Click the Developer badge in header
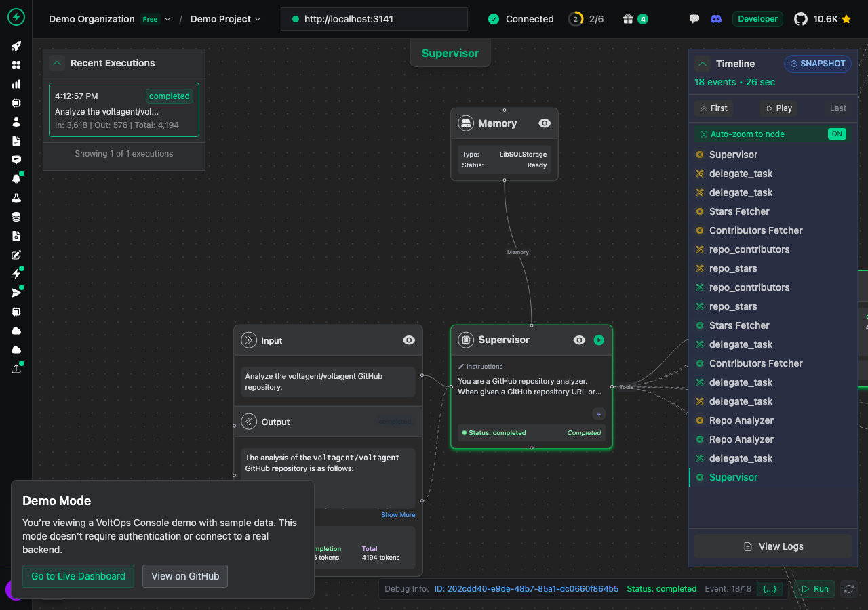 pos(757,19)
